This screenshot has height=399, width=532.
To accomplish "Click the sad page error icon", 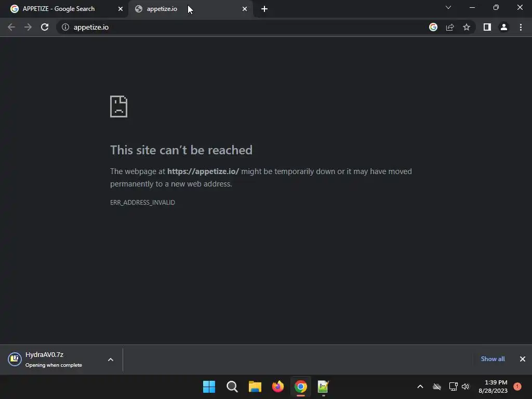I will pyautogui.click(x=119, y=107).
